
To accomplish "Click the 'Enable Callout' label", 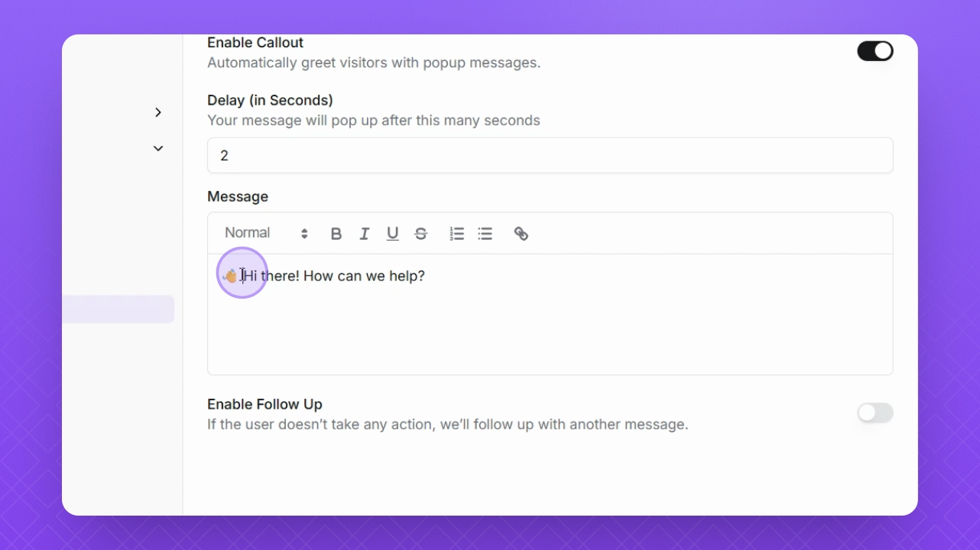I will [x=255, y=43].
